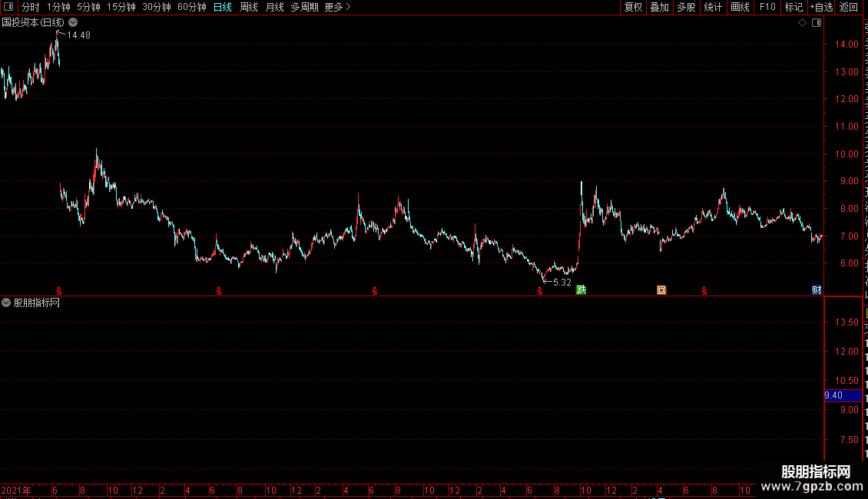Click the orange 回 square marker icon
The height and width of the screenshot is (499, 868).
(x=661, y=290)
